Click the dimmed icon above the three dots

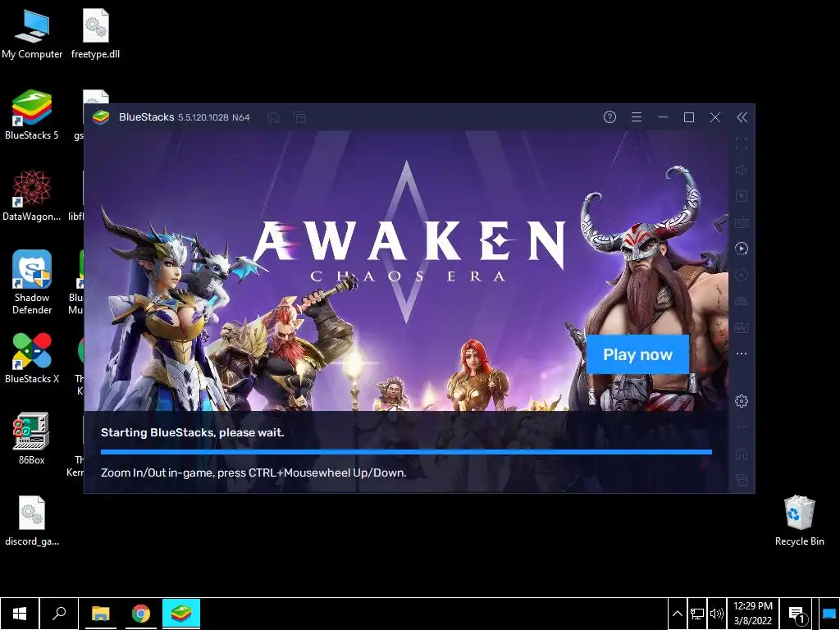pos(742,327)
